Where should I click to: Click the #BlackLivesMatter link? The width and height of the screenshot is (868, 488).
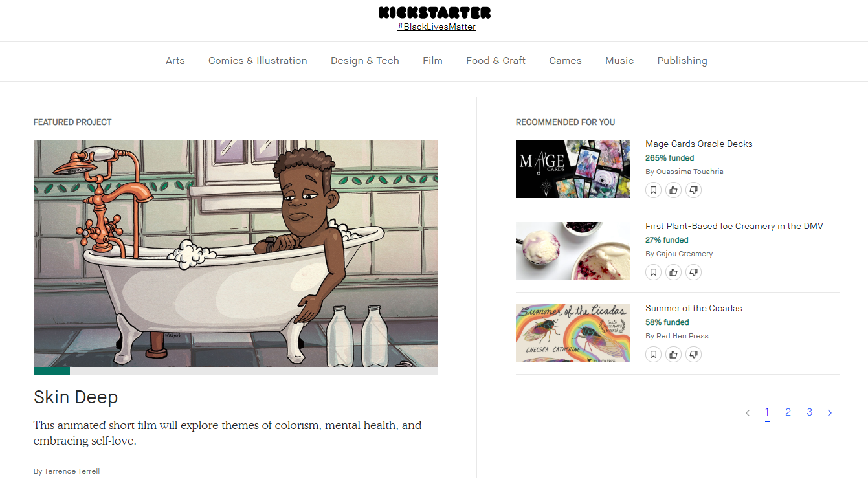436,27
